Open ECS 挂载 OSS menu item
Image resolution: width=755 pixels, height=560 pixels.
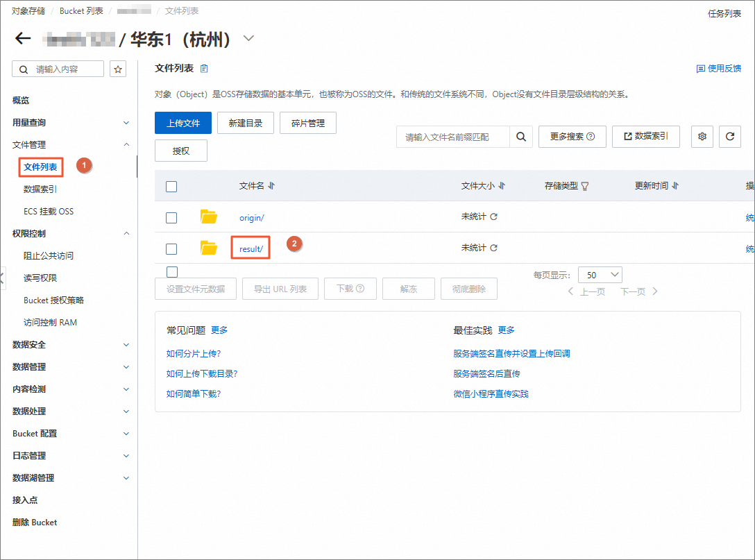point(49,212)
